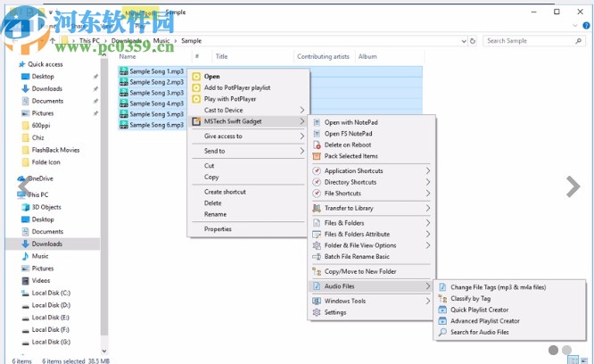Expand the Windows Tools submenu arrow
Image resolution: width=594 pixels, height=364 pixels.
tap(428, 302)
